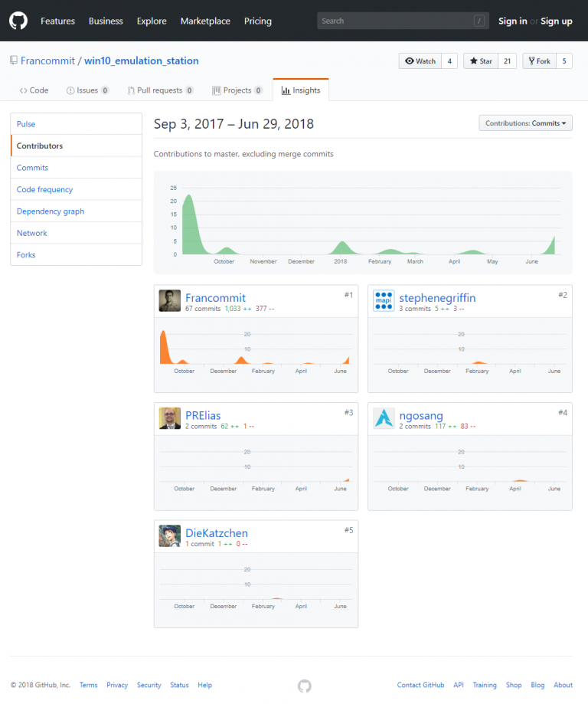Open ngosang's avatar icon
Screen dimensions: 588x704
384,418
